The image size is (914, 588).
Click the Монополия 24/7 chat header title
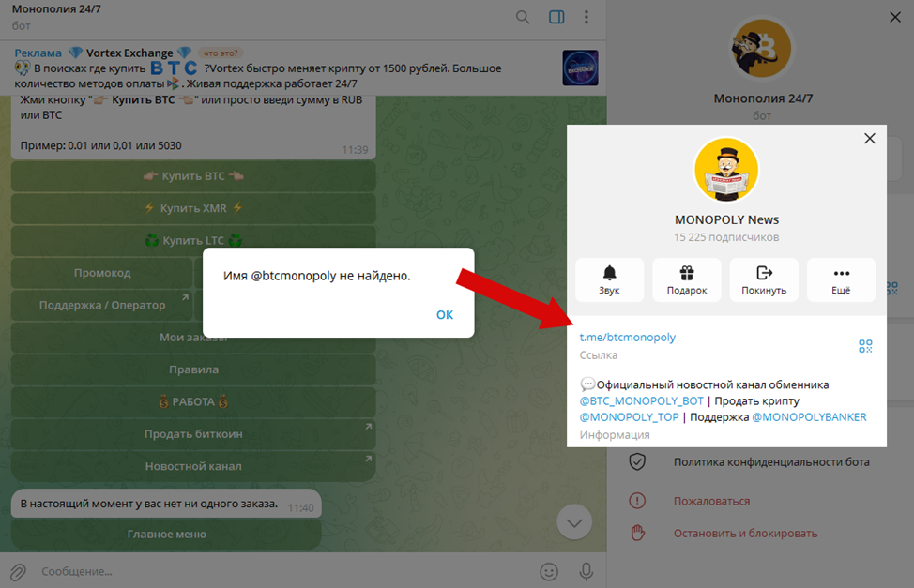(x=56, y=9)
